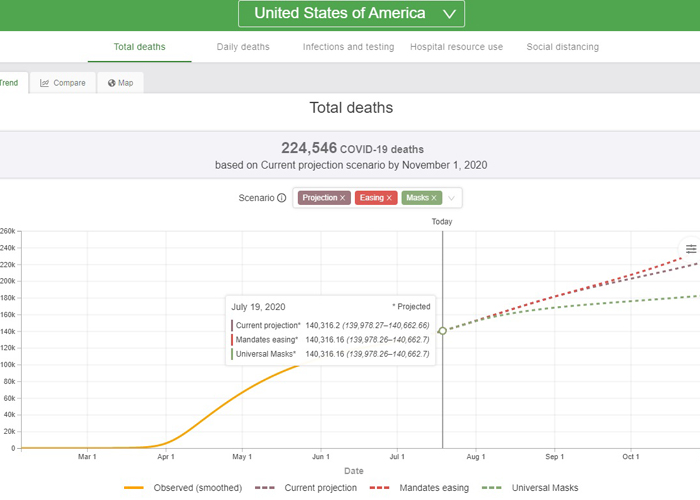Viewport: 700px width, 500px height.
Task: Click the Aug 1 axis label
Action: pos(476,457)
